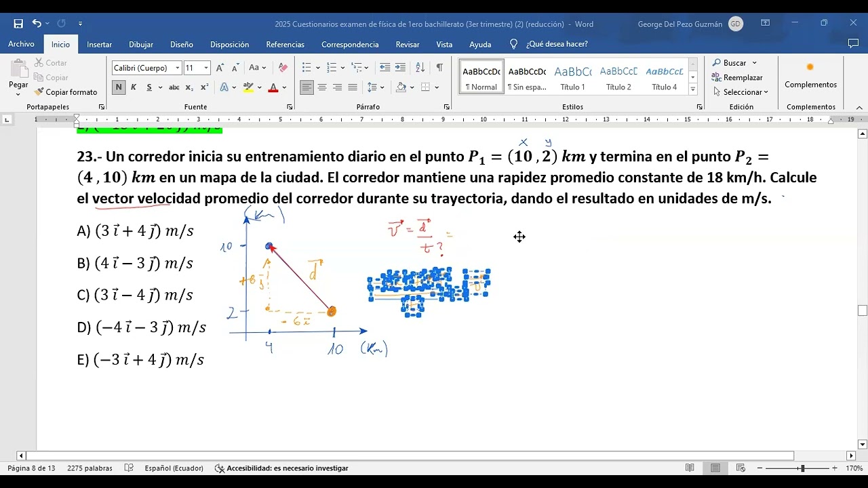Undo the last action
868x488 pixels.
pyautogui.click(x=37, y=24)
